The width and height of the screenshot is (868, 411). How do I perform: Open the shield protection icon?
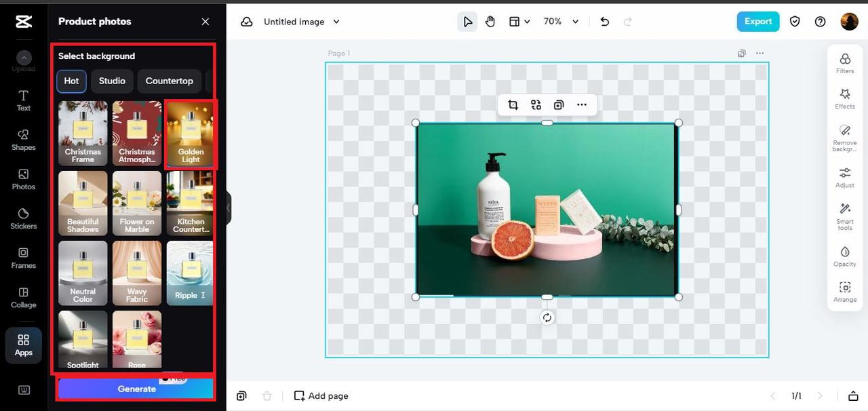[x=795, y=22]
